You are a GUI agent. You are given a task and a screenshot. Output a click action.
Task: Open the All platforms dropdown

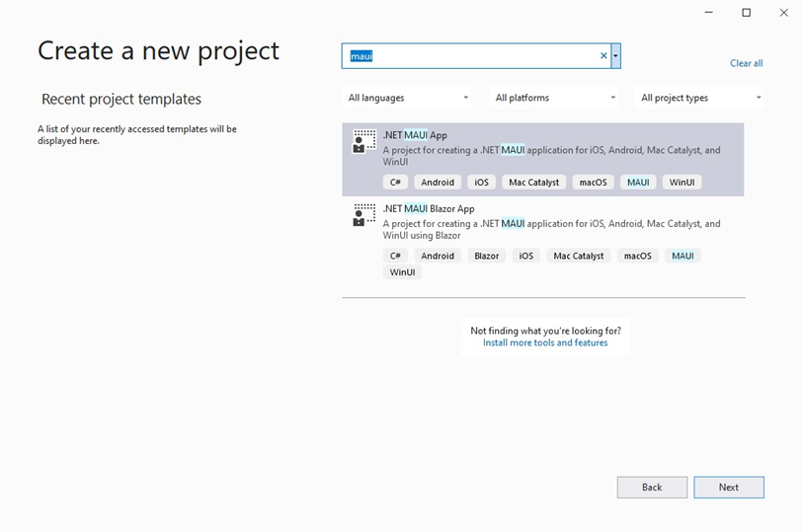tap(554, 98)
